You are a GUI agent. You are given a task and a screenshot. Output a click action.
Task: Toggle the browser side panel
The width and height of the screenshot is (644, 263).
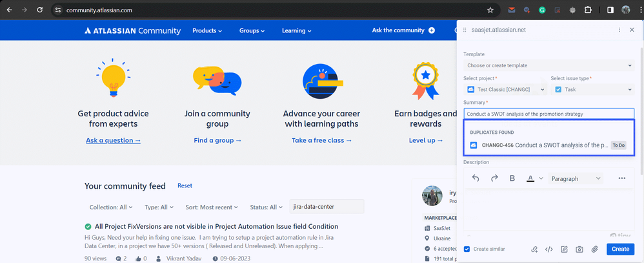(610, 10)
